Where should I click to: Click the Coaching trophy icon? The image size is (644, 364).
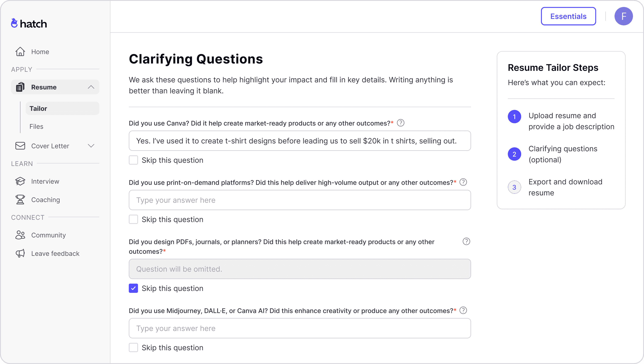click(x=20, y=200)
